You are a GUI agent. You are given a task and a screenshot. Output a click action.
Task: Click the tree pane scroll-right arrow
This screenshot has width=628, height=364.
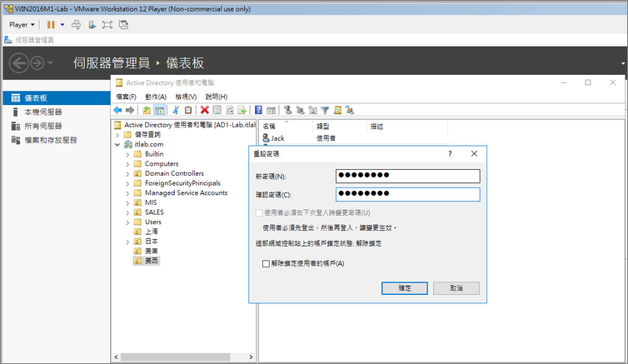pyautogui.click(x=252, y=357)
